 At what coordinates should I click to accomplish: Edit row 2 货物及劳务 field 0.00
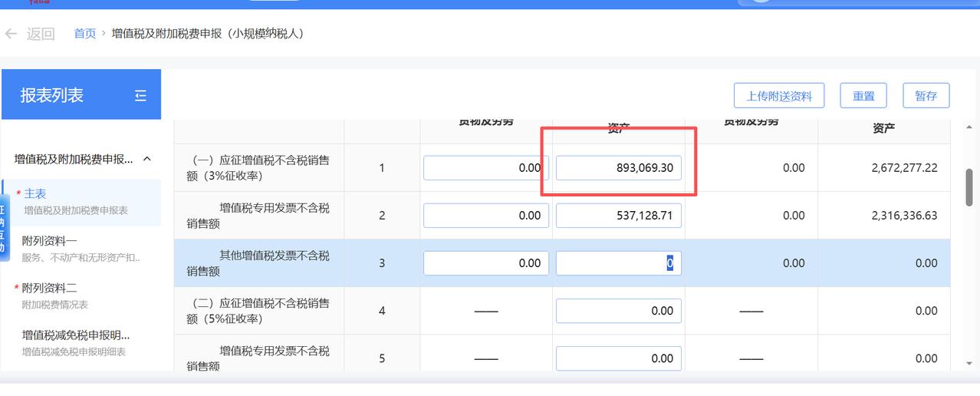coord(485,216)
